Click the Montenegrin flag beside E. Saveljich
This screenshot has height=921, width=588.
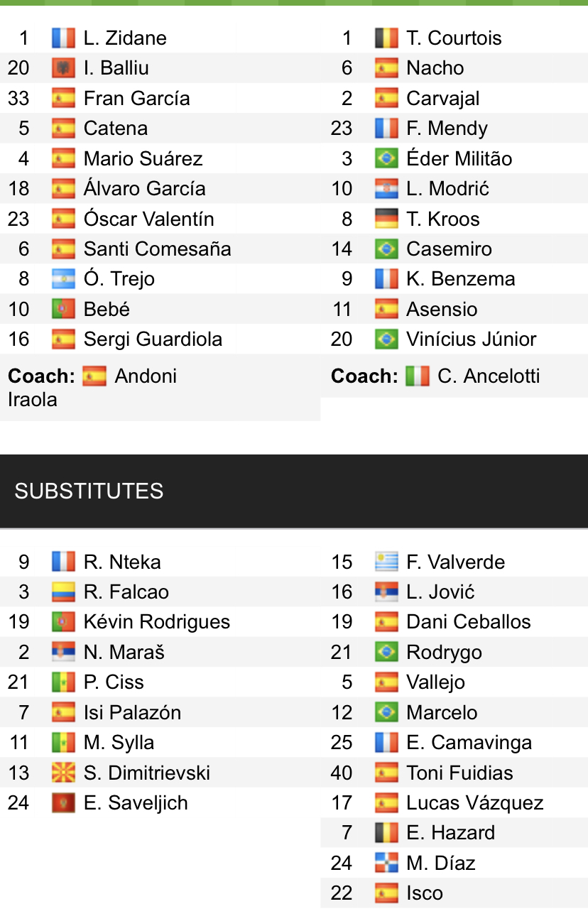[x=63, y=803]
